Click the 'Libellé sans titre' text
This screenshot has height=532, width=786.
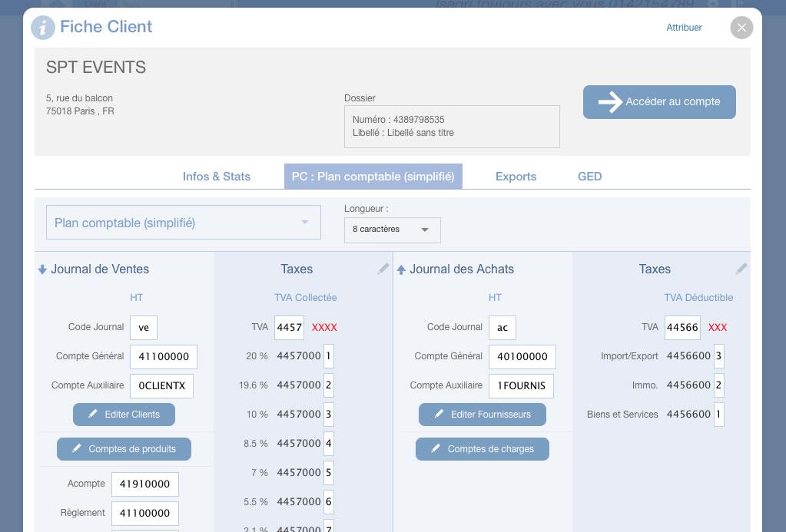tap(420, 133)
